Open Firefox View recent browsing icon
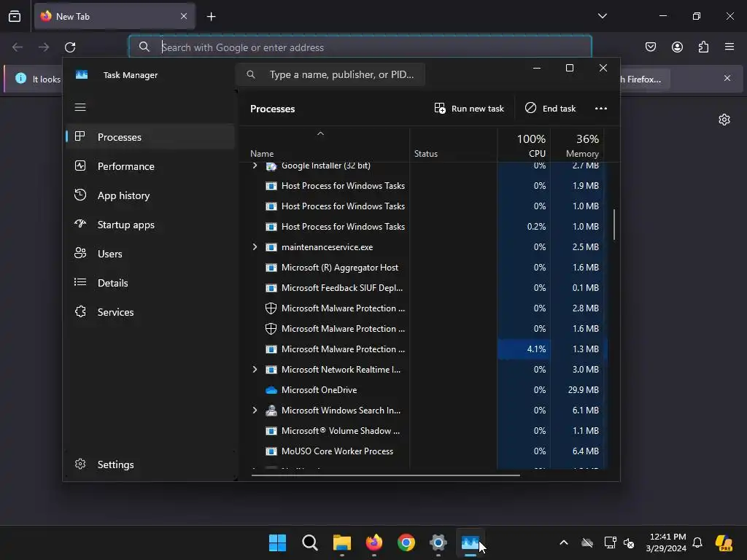 pyautogui.click(x=15, y=16)
